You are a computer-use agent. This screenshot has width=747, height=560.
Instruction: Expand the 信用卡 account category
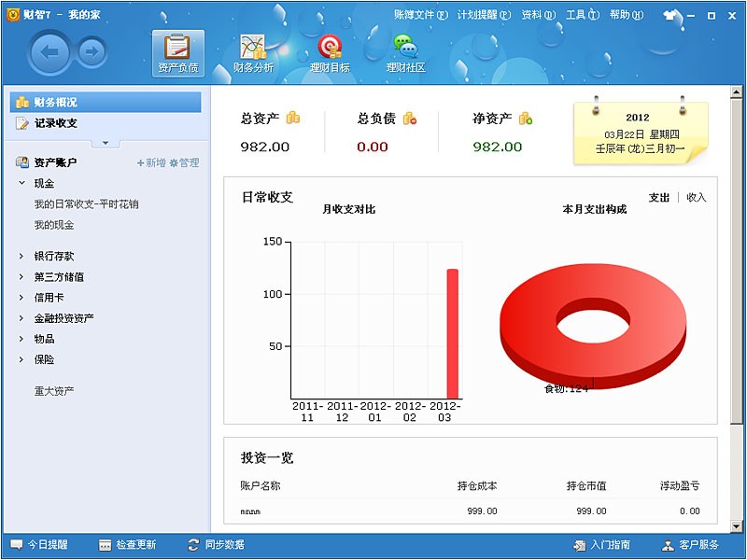(x=22, y=298)
